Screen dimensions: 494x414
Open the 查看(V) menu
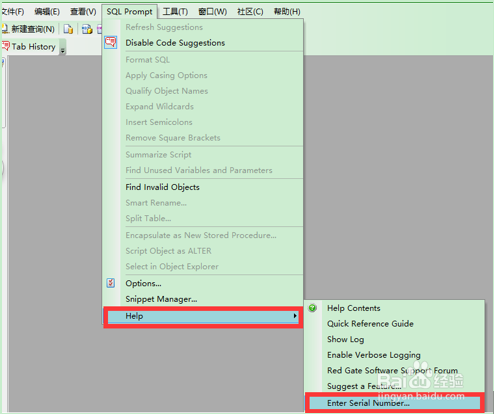coord(83,12)
